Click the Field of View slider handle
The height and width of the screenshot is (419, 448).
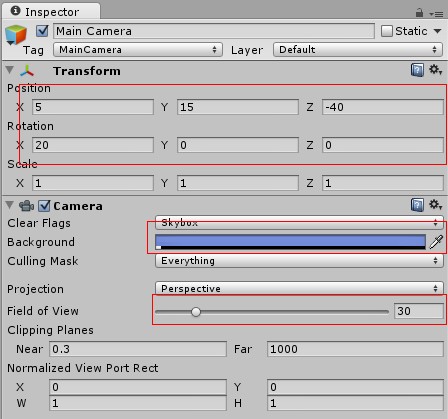tap(196, 312)
